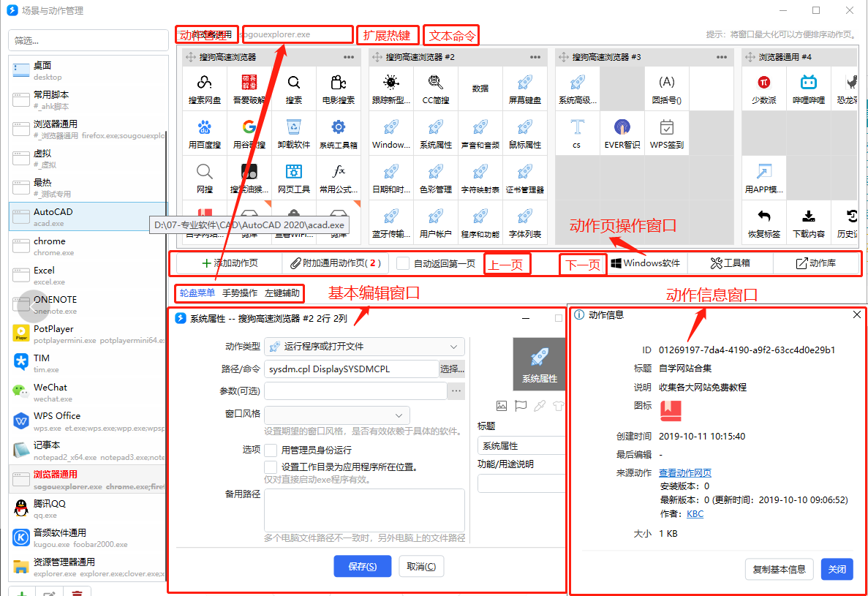This screenshot has width=868, height=596.
Task: Enable 用管理员身份运行 checkbox
Action: 271,450
